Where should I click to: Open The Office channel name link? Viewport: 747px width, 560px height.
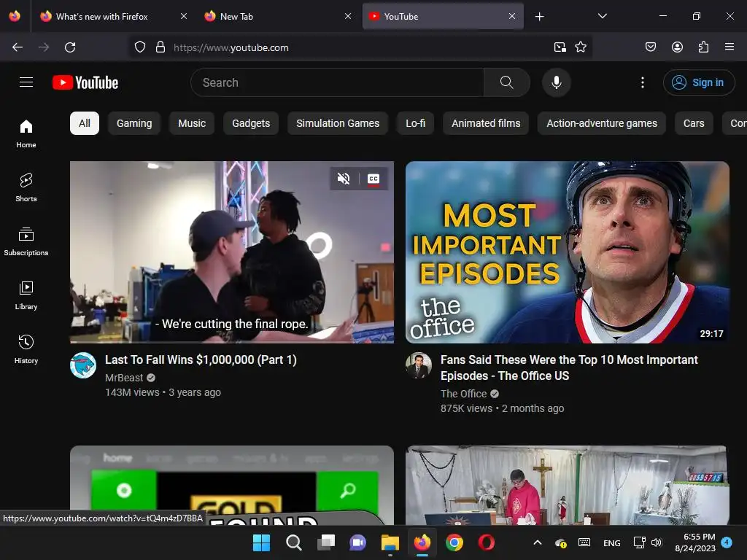pos(463,394)
